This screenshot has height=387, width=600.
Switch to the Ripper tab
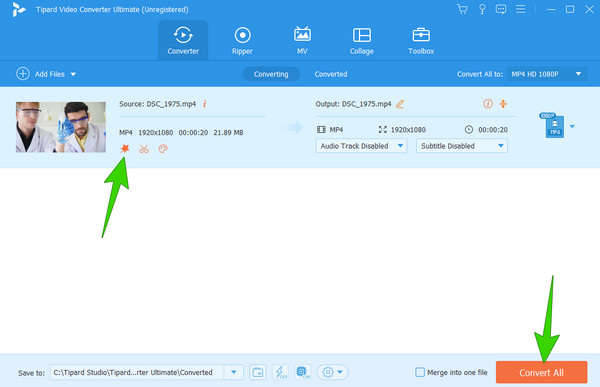pyautogui.click(x=242, y=41)
